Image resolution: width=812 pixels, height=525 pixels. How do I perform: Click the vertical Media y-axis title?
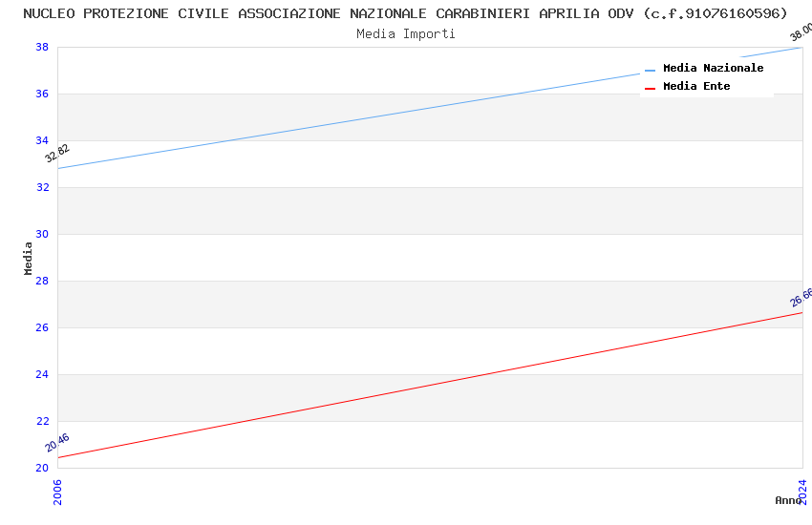coord(29,258)
